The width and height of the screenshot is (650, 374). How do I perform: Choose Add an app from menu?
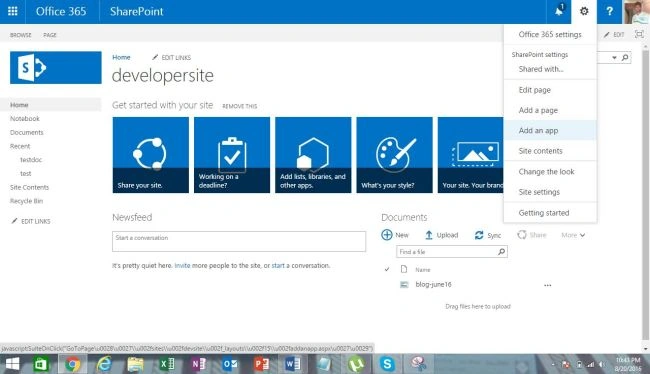tap(550, 131)
